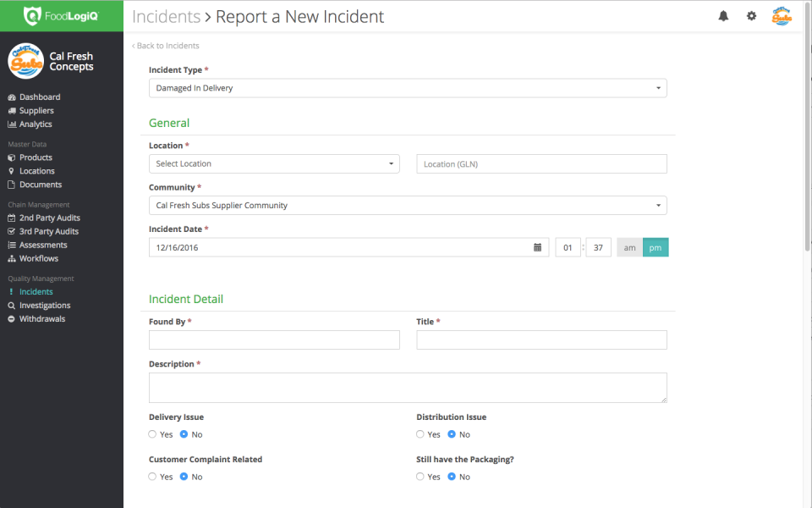The height and width of the screenshot is (508, 812).
Task: Open the Locations page
Action: [x=36, y=170]
